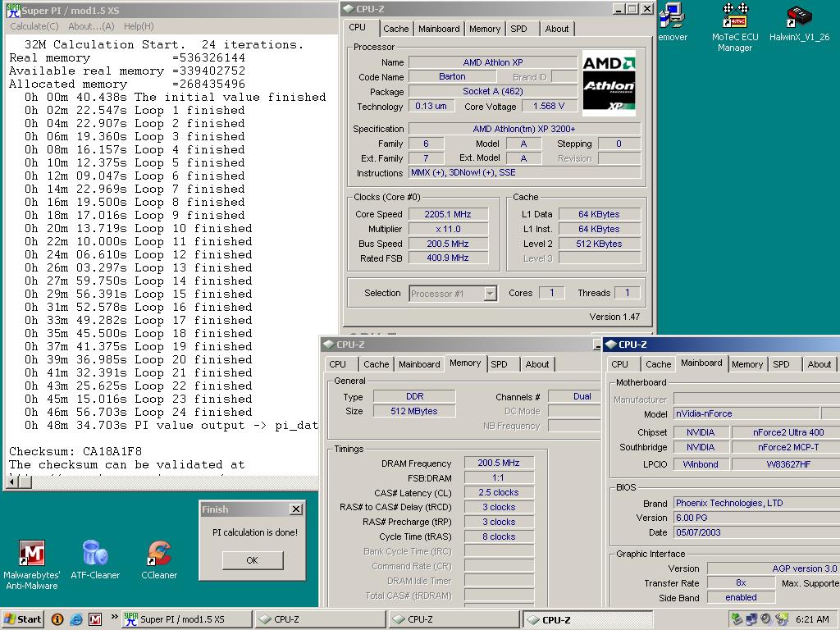
Task: Click the 'Checksum: CA18A1F8' line
Action: click(75, 452)
